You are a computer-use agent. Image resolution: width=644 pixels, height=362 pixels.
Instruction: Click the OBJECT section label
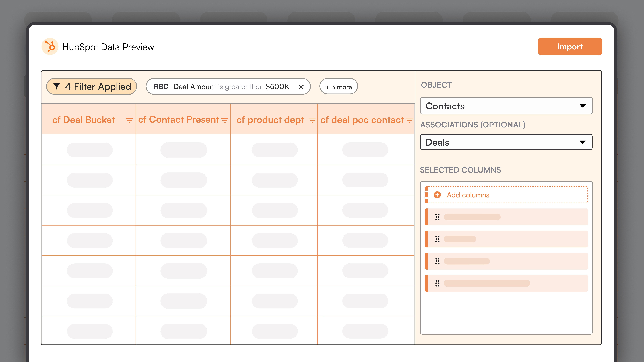(436, 85)
